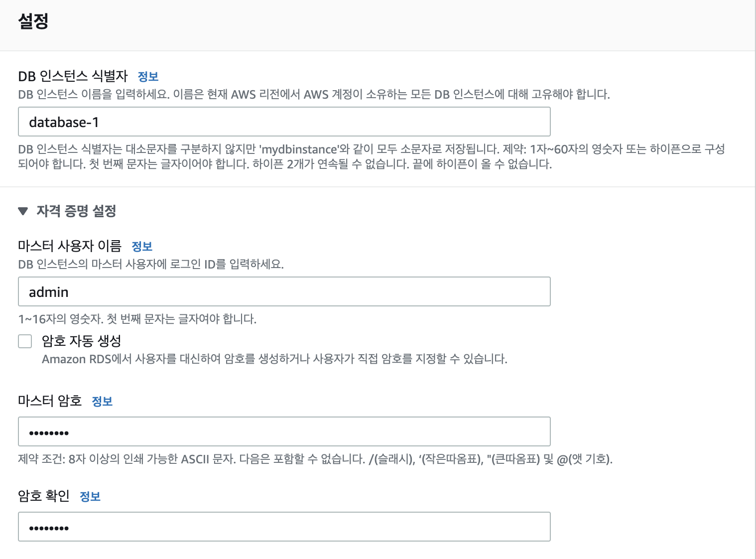Click the DB 인스턴스 식별자 field label
Screen dimensions: 756x559
click(x=73, y=76)
